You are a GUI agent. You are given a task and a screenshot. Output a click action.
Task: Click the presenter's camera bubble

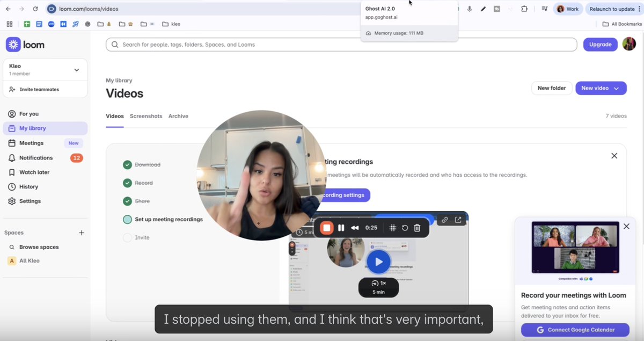tap(261, 176)
